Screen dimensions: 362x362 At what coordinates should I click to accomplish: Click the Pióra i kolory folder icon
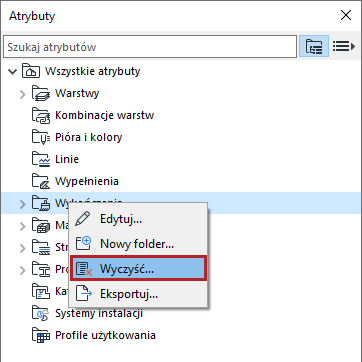pyautogui.click(x=41, y=137)
